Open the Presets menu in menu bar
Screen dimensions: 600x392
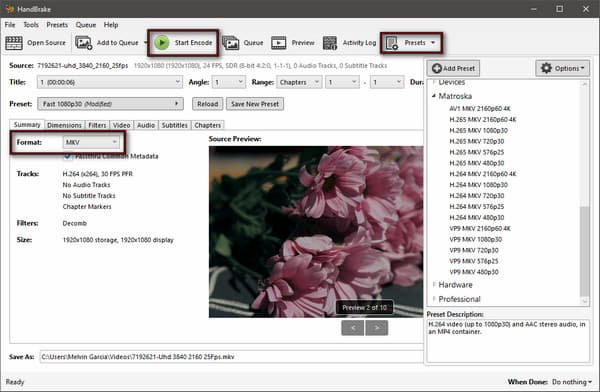57,25
